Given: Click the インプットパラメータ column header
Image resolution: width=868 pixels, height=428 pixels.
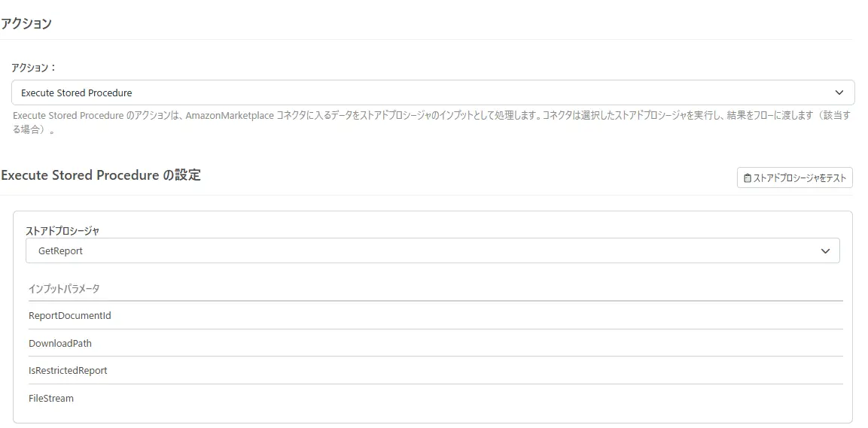Looking at the screenshot, I should (x=64, y=289).
